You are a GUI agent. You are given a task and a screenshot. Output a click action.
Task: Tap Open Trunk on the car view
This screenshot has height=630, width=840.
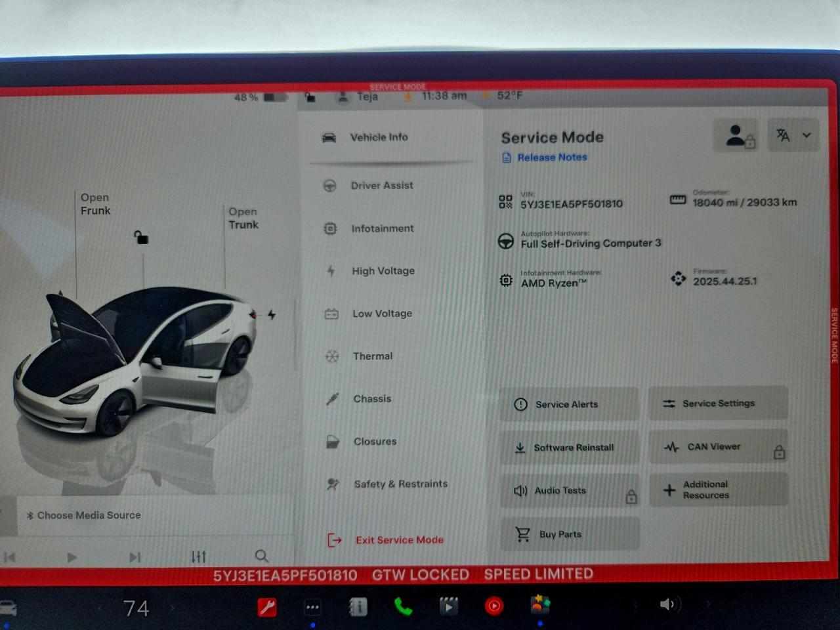point(243,218)
